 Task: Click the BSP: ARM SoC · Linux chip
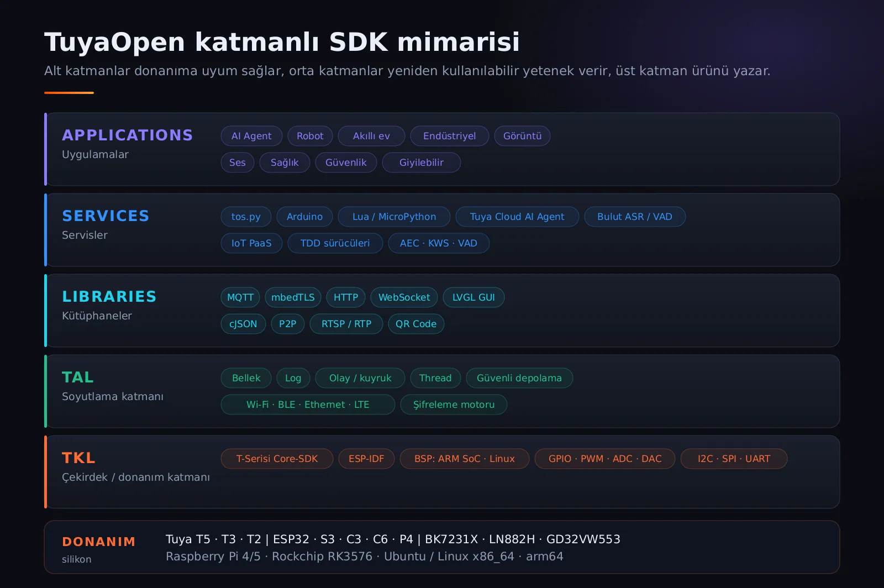465,459
